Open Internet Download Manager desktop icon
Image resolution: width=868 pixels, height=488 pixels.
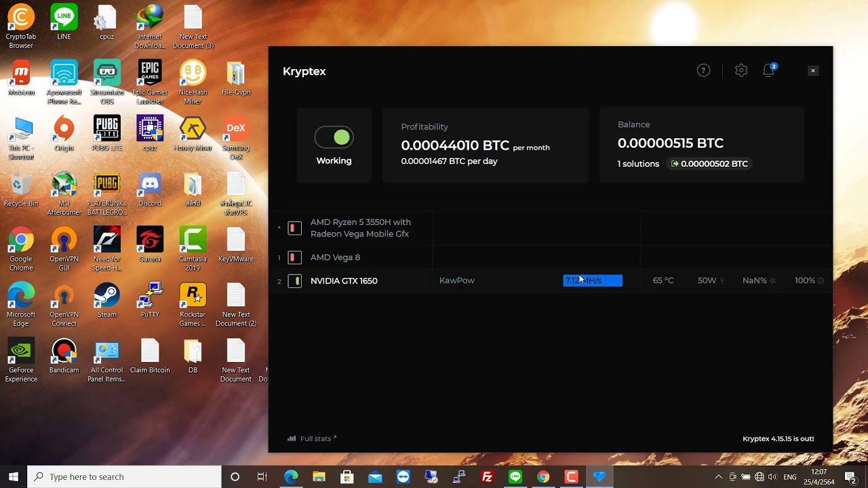click(150, 27)
